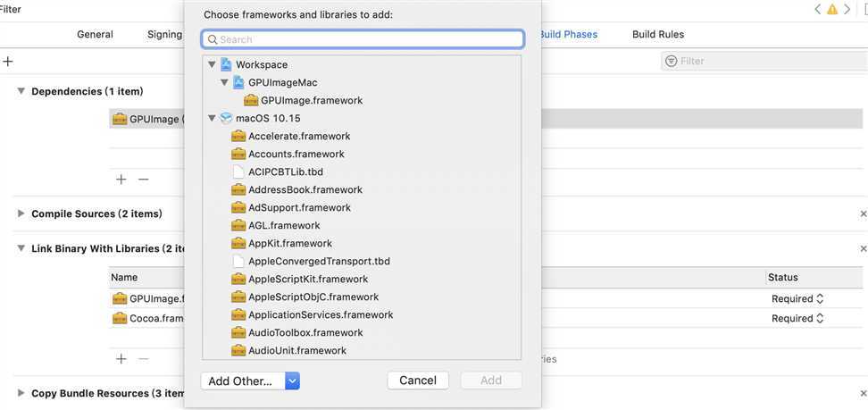Add a dependency with the plus button

point(121,179)
